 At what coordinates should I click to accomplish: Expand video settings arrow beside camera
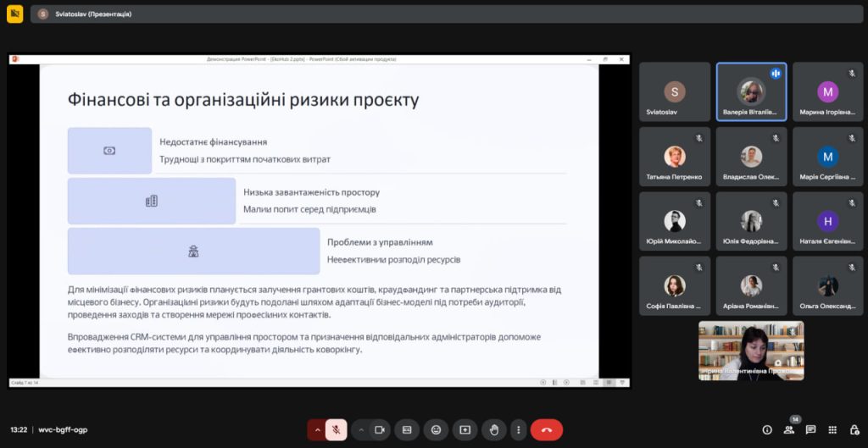point(361,429)
